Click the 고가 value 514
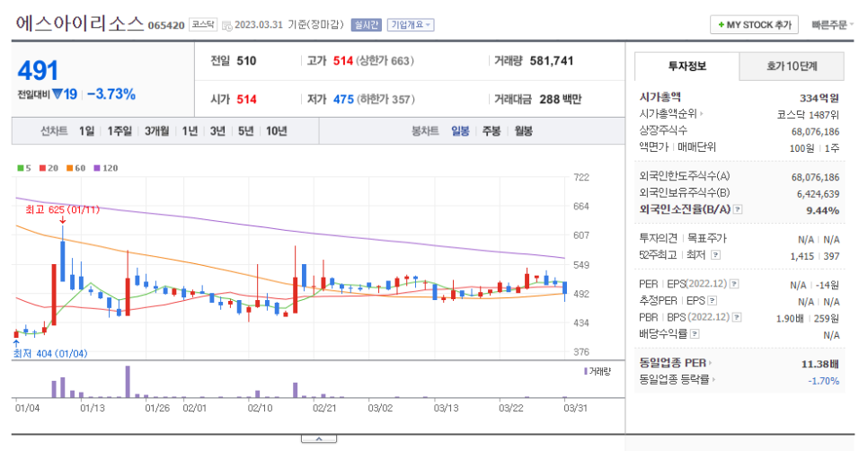 (343, 61)
